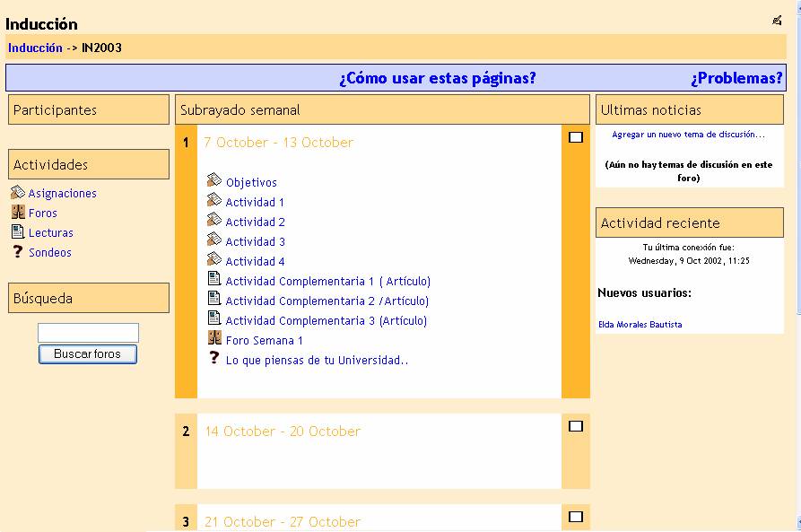Toggle the week 1 box for 7 October

pyautogui.click(x=576, y=137)
